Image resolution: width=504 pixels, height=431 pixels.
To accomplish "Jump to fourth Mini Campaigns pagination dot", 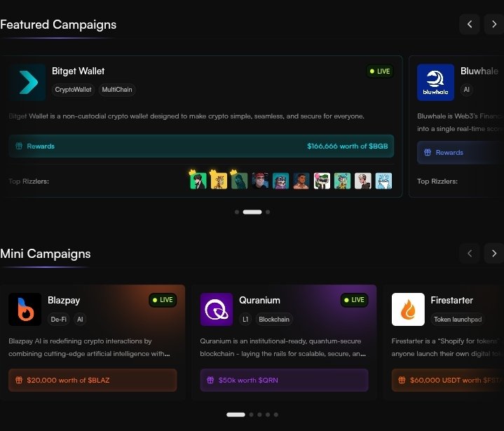I will click(x=268, y=415).
